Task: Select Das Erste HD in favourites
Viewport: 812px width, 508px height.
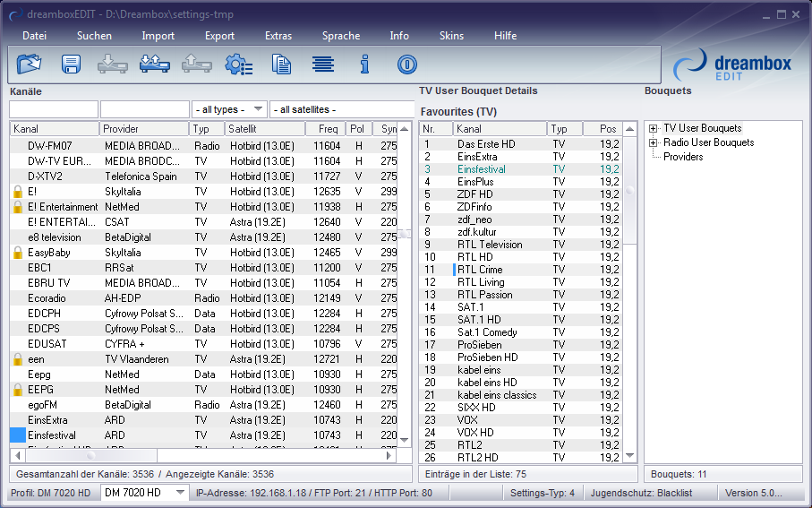Action: pos(520,144)
